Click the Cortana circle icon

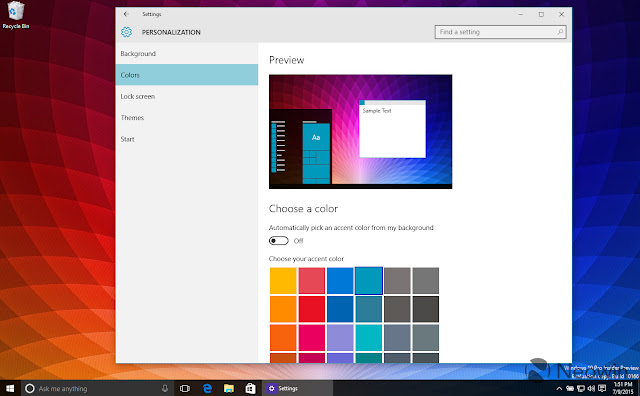(30, 388)
